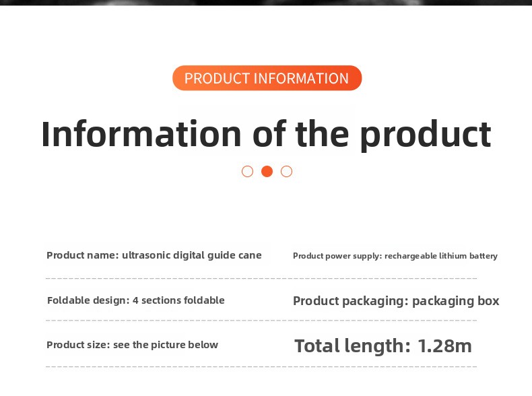Click the 'Total length:' label
The image size is (532, 396).
(x=352, y=346)
